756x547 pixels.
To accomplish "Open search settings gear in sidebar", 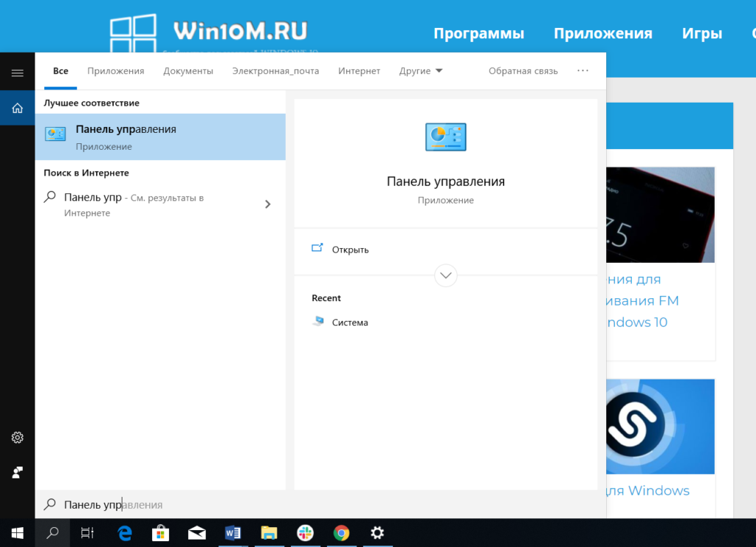I will (x=17, y=438).
